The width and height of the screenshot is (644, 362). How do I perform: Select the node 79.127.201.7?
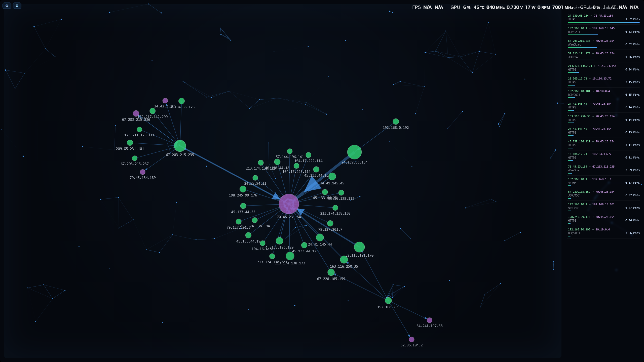pos(330,223)
